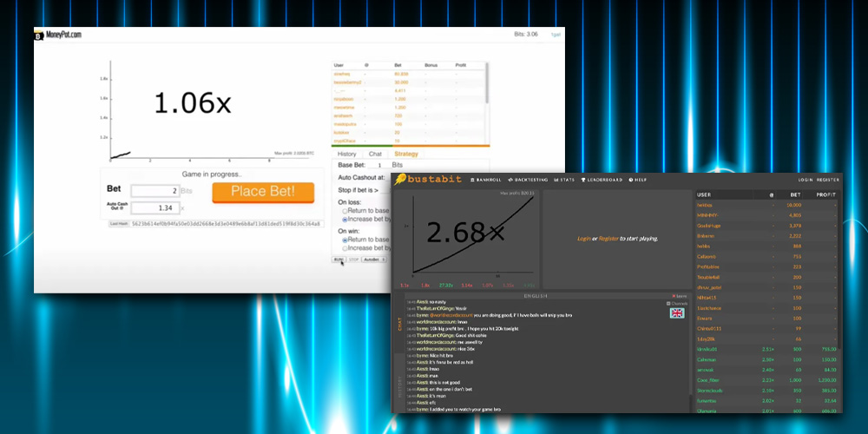Screen dimensions: 868x434
Task: Click the 1.07x previous game result
Action: click(488, 285)
